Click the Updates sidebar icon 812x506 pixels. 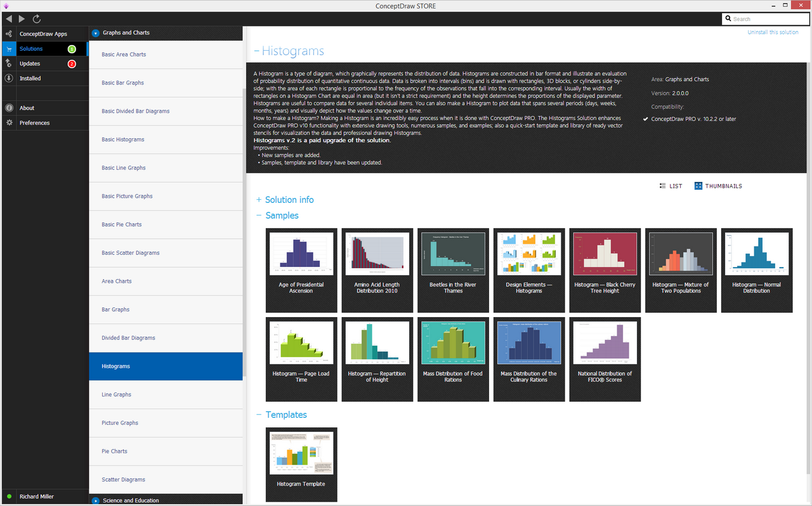(9, 63)
